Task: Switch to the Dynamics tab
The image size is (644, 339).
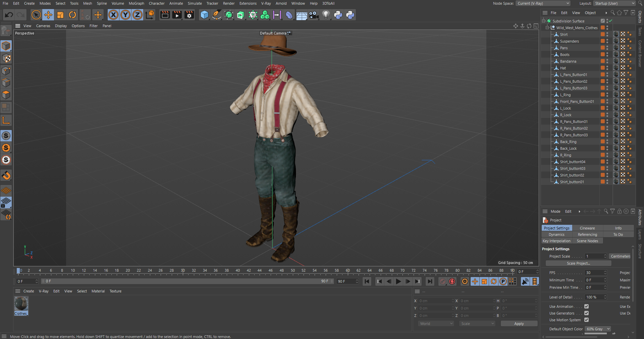Action: [x=556, y=234]
